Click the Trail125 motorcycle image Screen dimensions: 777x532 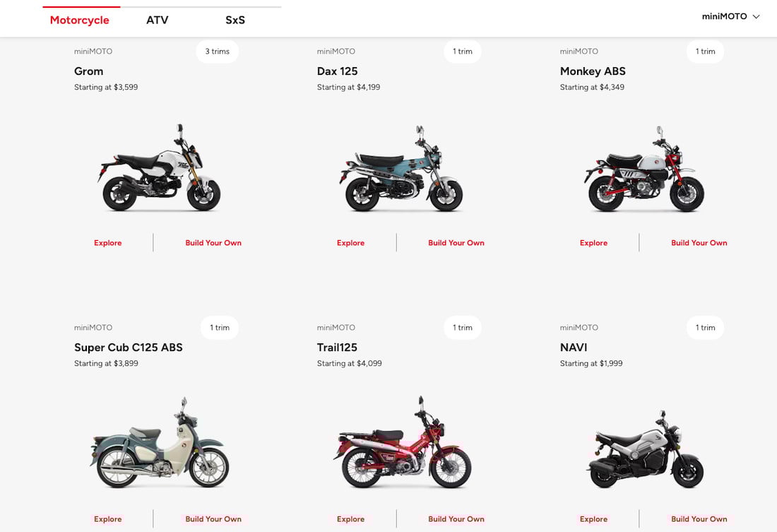coord(402,442)
